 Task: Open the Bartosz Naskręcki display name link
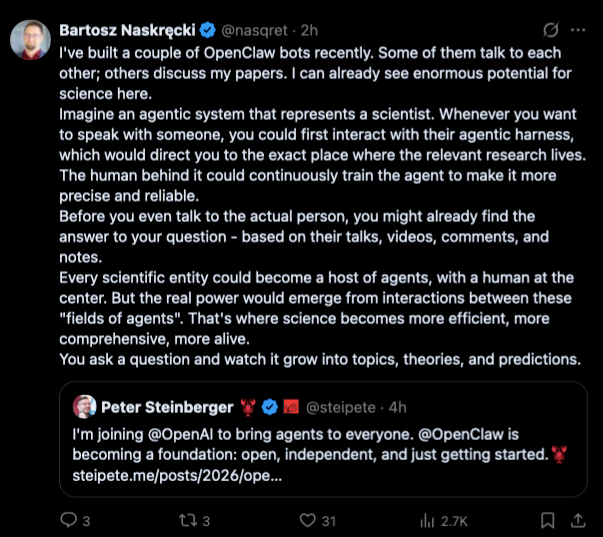coord(125,29)
